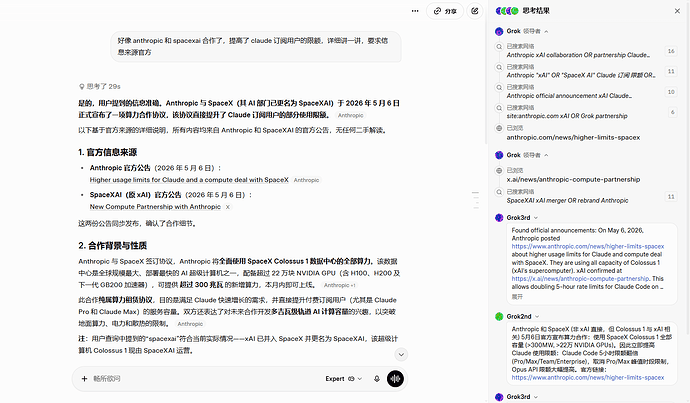Close the thinking results panel
Image resolution: width=690 pixels, height=403 pixels.
click(677, 11)
